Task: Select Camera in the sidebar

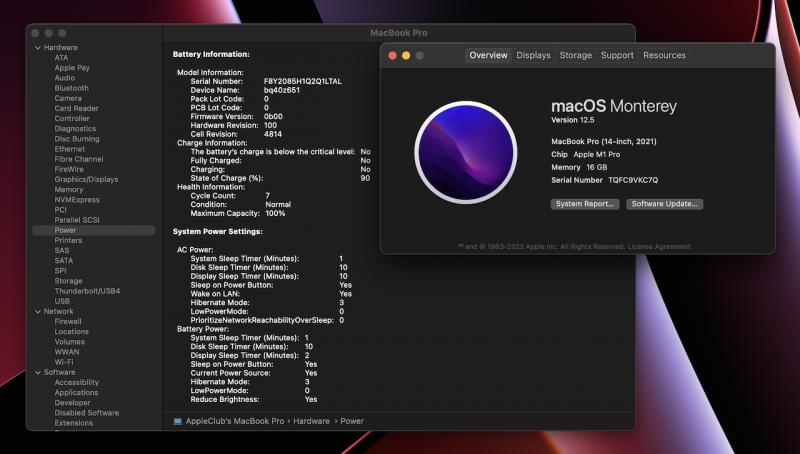Action: [68, 98]
